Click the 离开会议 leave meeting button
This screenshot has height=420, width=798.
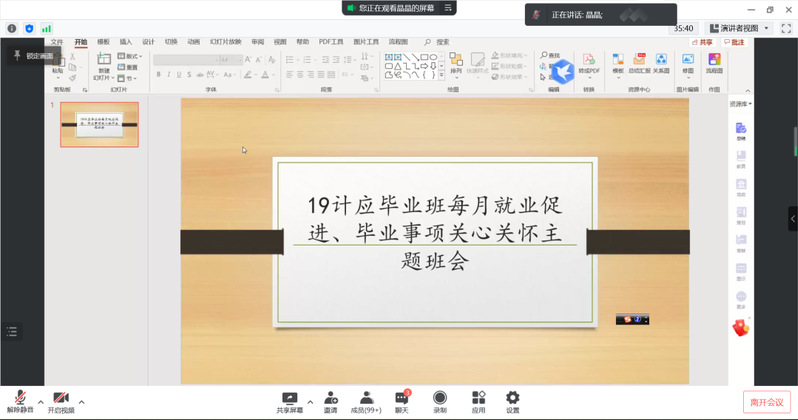click(x=767, y=402)
